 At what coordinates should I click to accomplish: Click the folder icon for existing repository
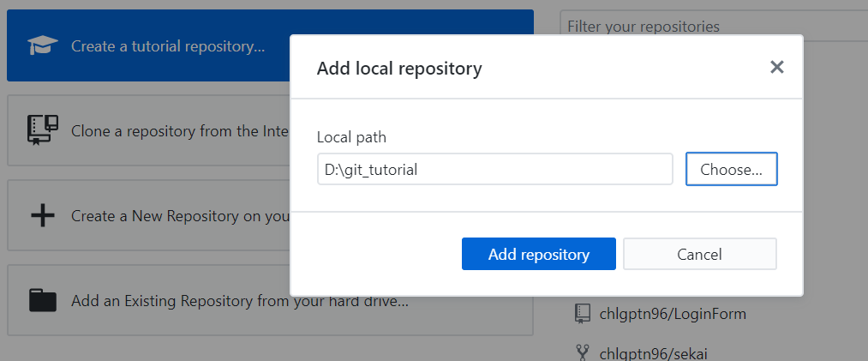point(43,301)
